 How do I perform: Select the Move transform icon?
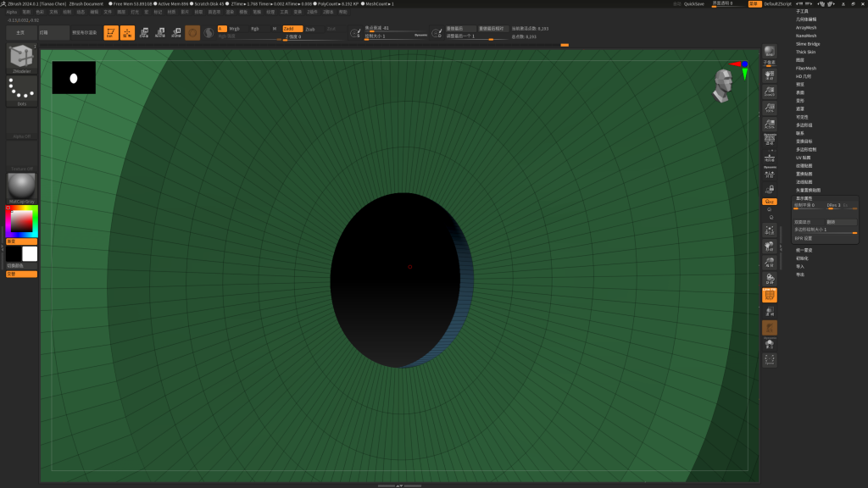(x=144, y=33)
